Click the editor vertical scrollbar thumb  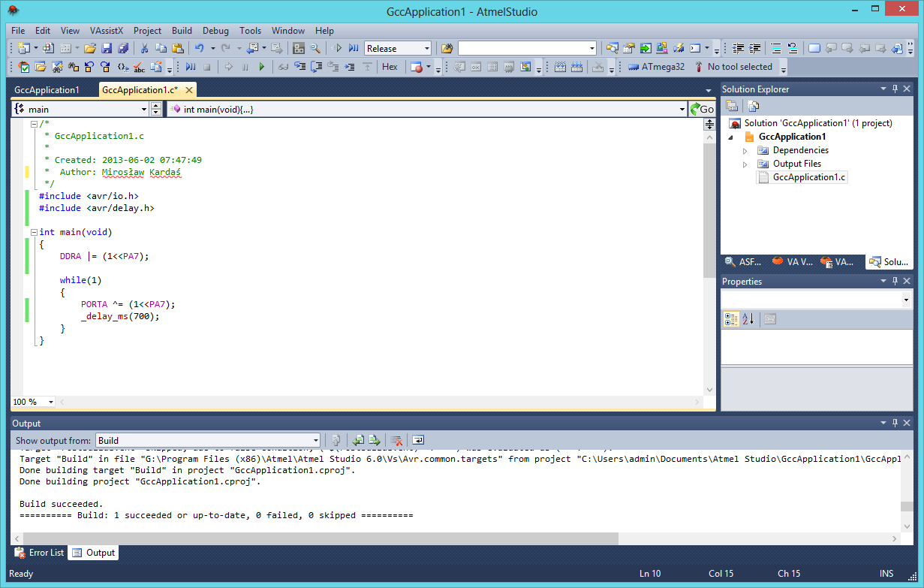tap(709, 212)
